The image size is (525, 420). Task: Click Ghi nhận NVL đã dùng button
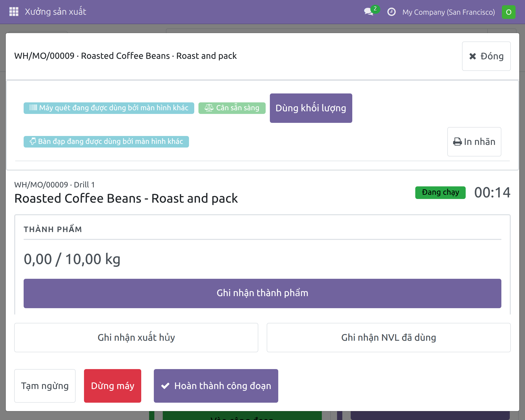point(388,337)
